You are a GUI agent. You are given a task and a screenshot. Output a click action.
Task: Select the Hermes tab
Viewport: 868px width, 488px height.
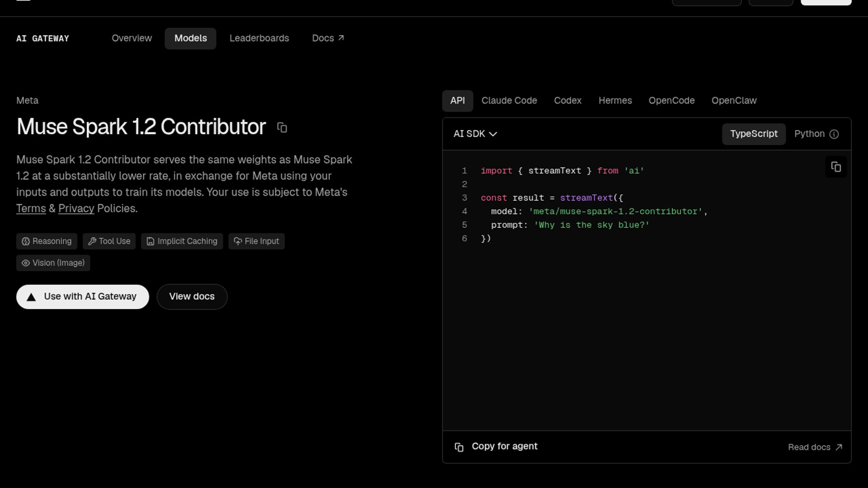point(615,100)
